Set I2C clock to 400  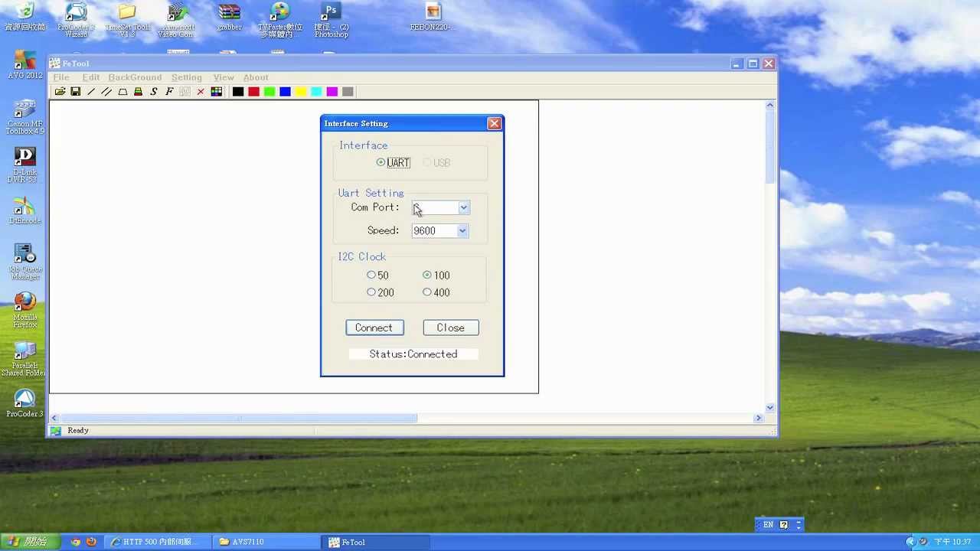coord(427,292)
